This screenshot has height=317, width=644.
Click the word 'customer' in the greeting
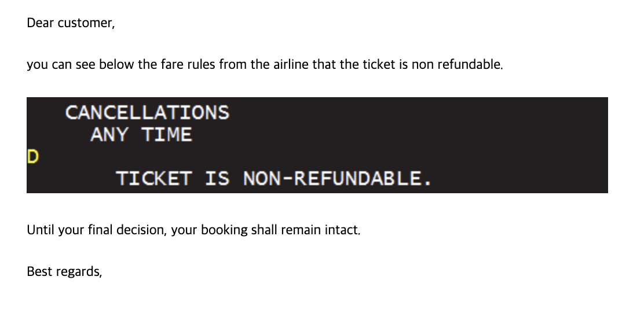pos(85,23)
